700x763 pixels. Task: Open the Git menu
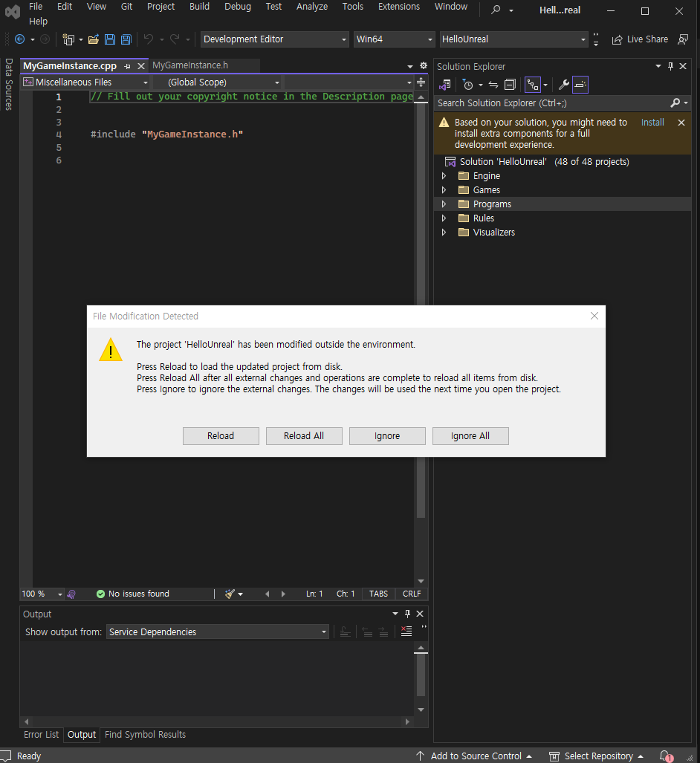(x=126, y=7)
